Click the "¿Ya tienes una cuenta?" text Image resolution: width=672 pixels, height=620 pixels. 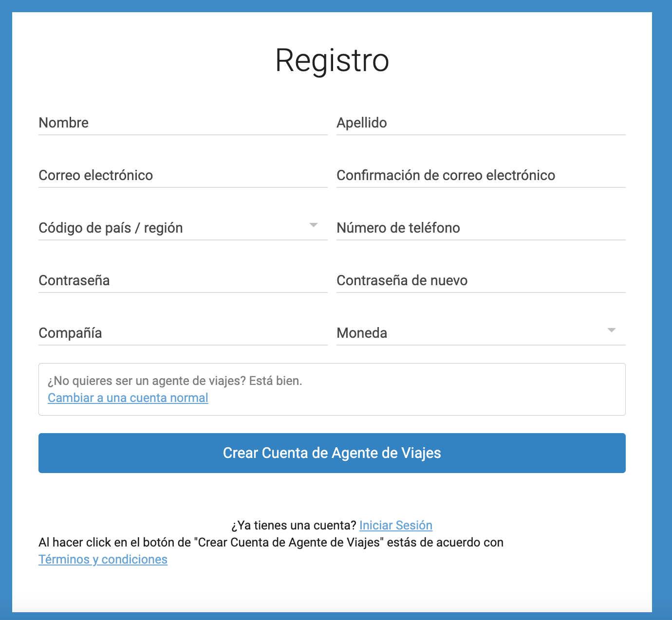pyautogui.click(x=294, y=526)
